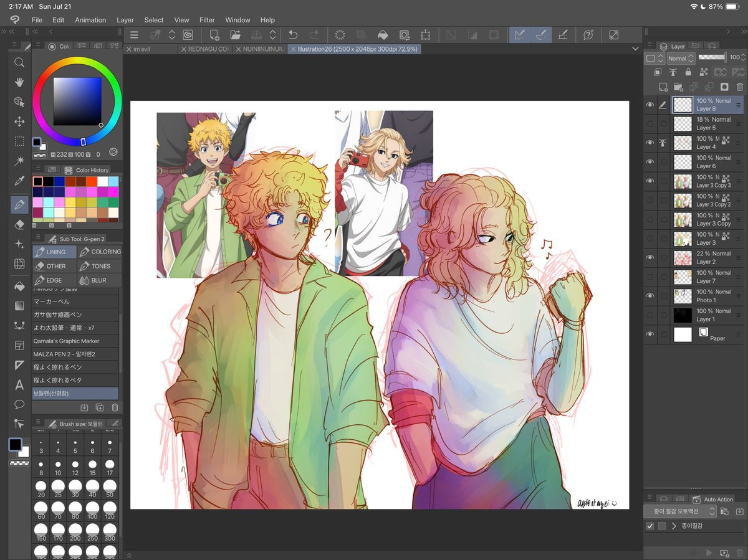Click the New document icon
This screenshot has width=748, height=560.
[214, 35]
